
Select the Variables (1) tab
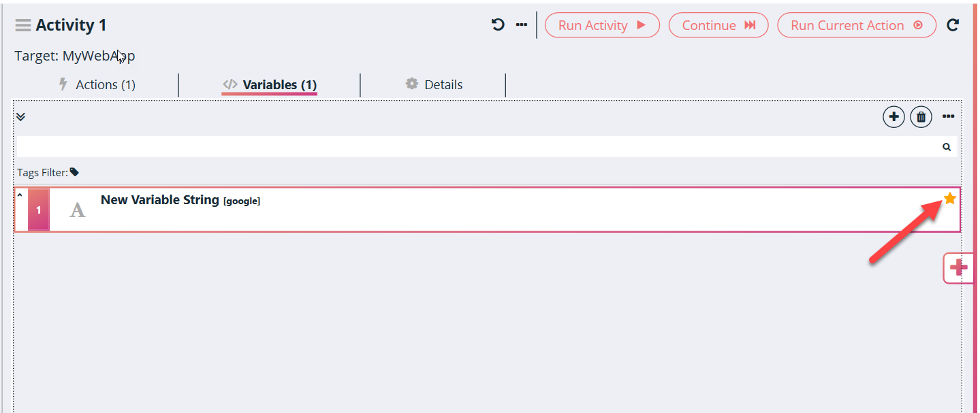coord(270,85)
